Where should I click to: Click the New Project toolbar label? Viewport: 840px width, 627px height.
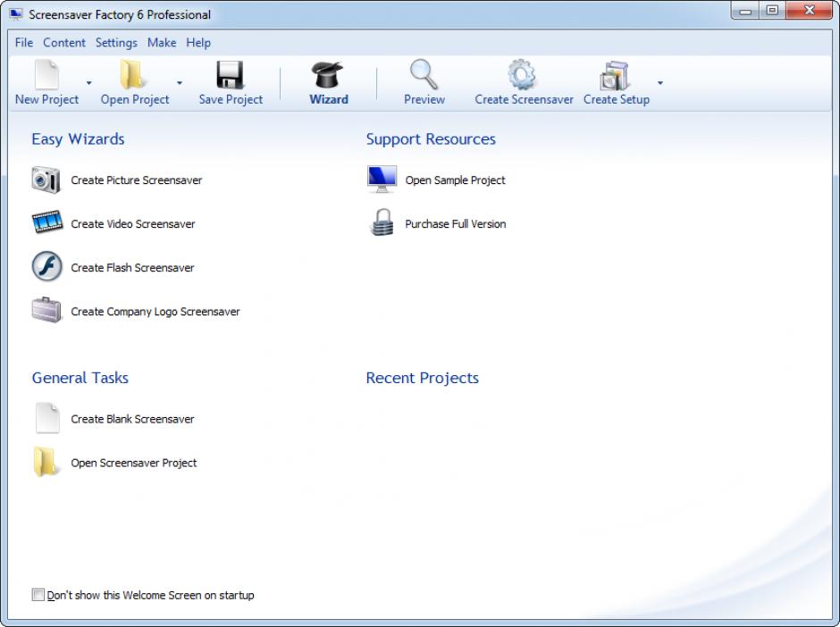coord(46,100)
